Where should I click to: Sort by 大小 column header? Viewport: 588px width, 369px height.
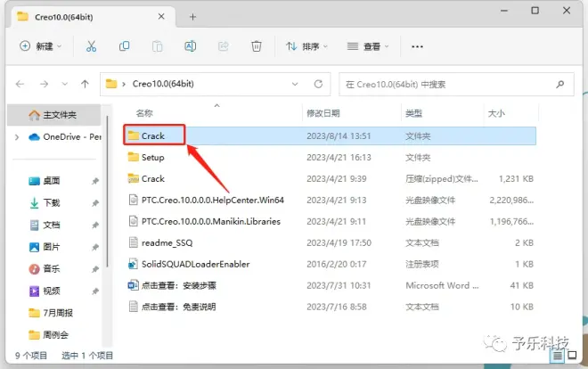[x=496, y=113]
